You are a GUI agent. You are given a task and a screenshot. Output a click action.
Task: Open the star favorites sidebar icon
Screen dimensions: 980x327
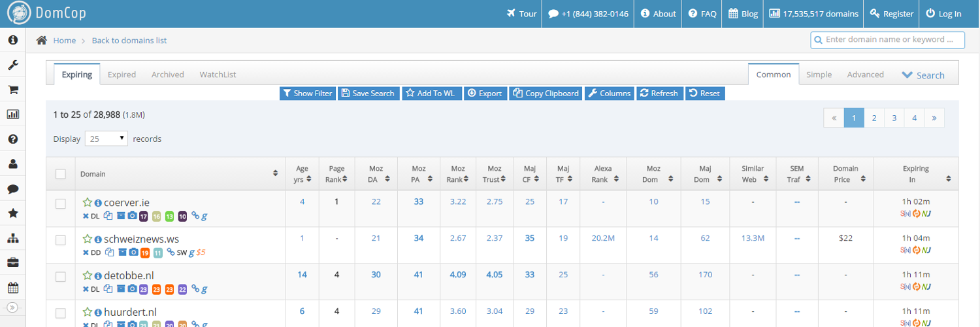click(12, 213)
